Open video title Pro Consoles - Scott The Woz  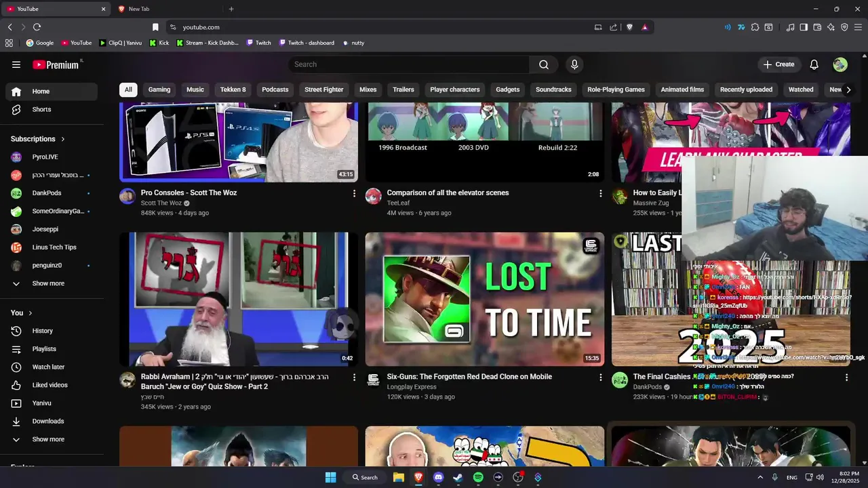tap(189, 192)
